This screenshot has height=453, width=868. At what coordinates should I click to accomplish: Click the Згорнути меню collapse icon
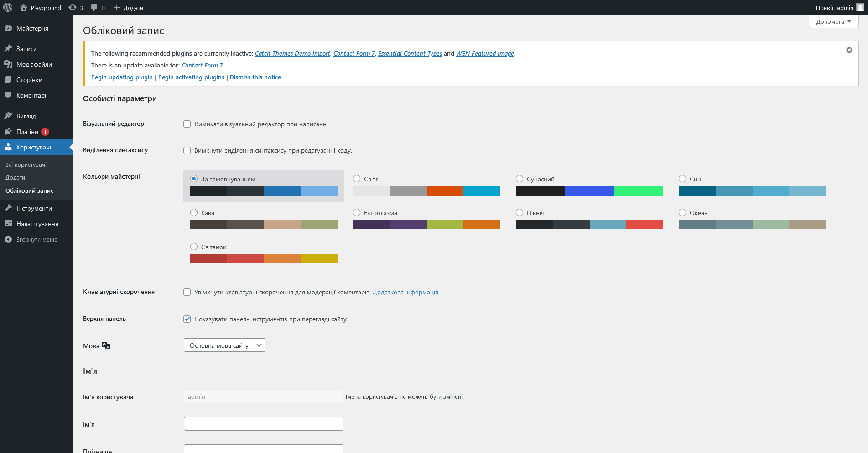pyautogui.click(x=8, y=239)
